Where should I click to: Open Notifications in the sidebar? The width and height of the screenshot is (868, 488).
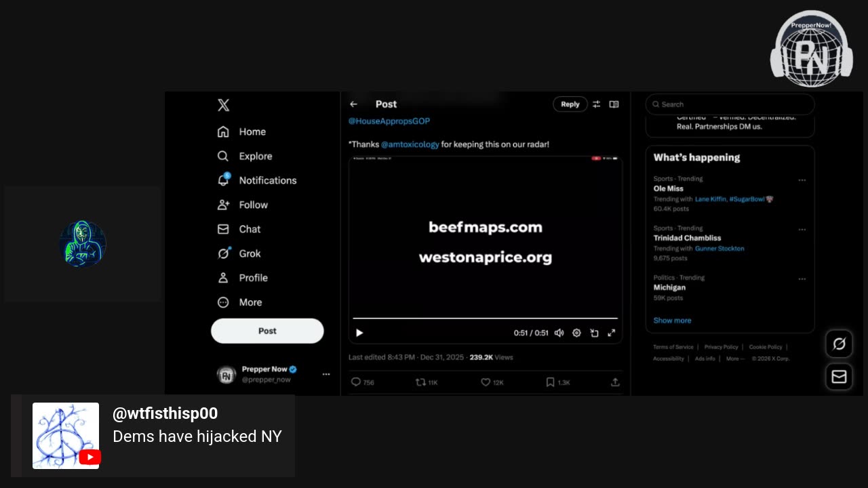coord(257,180)
